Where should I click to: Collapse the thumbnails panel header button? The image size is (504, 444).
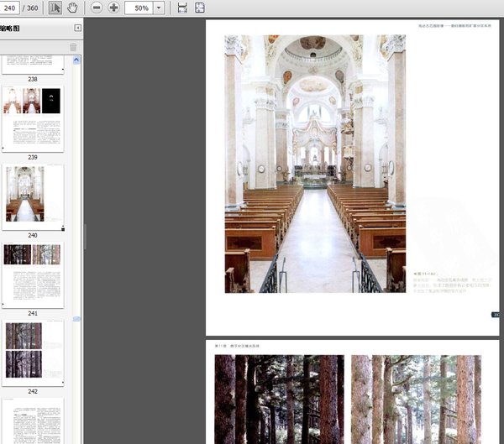click(x=77, y=28)
